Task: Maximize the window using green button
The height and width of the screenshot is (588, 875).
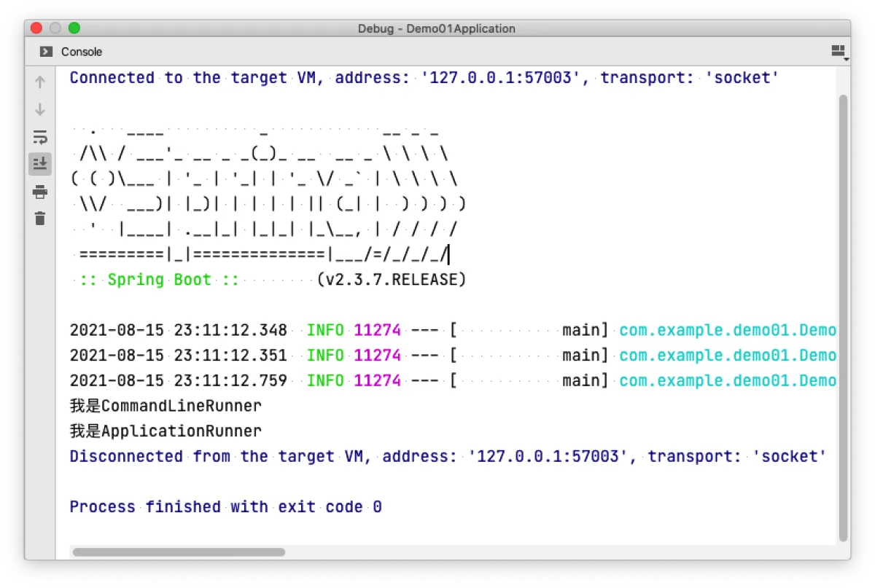Action: [x=74, y=28]
